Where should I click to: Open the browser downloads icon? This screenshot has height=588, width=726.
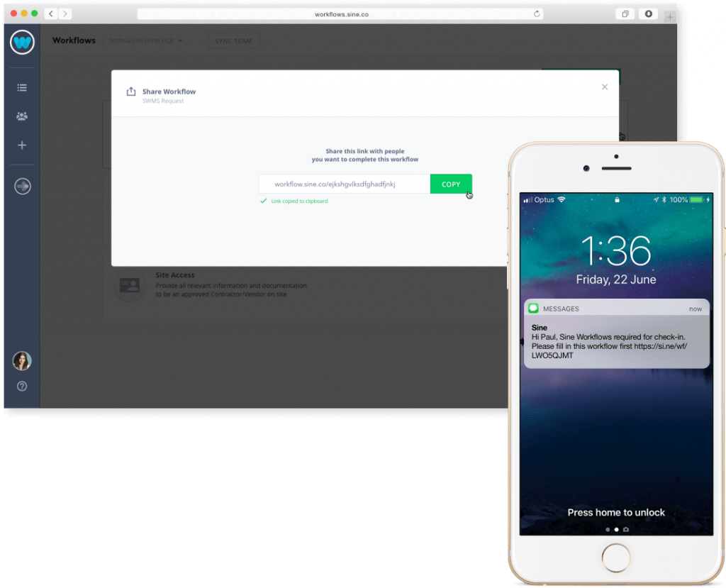coord(648,14)
